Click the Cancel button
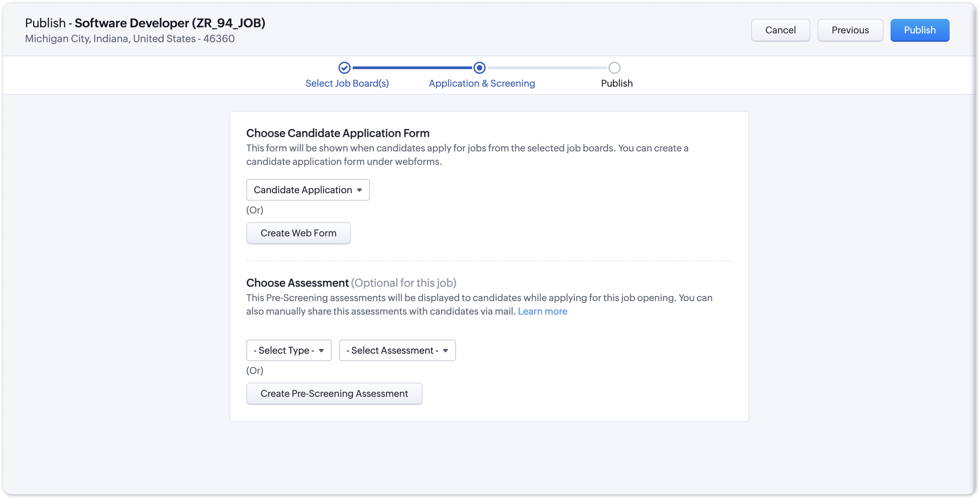980x499 pixels. tap(780, 30)
